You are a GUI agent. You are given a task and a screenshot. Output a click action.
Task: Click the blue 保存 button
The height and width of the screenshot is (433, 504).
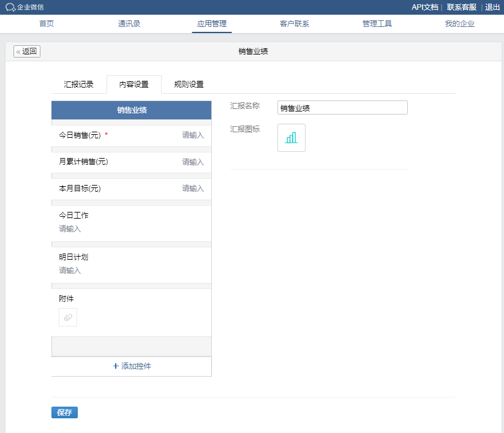(64, 412)
